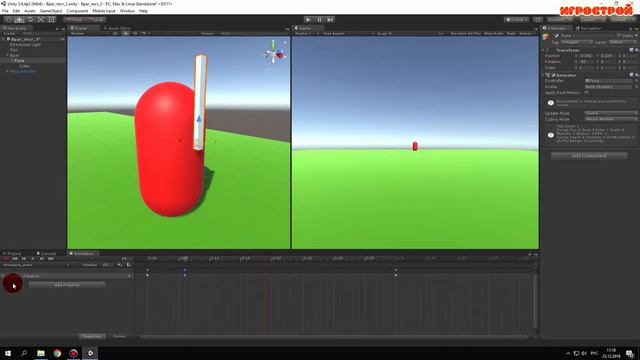Screen dimensions: 640x360
Task: Open the Help menu
Action: [143, 11]
